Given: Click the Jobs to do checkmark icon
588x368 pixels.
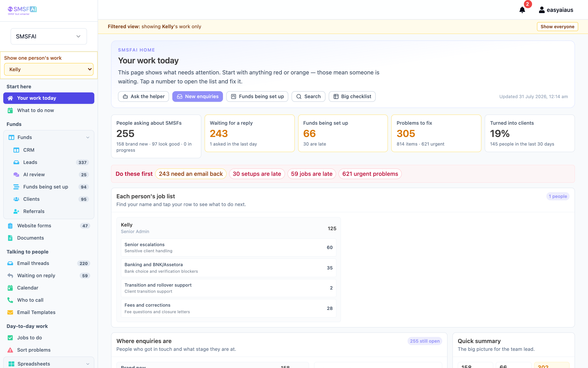Looking at the screenshot, I should 10,338.
